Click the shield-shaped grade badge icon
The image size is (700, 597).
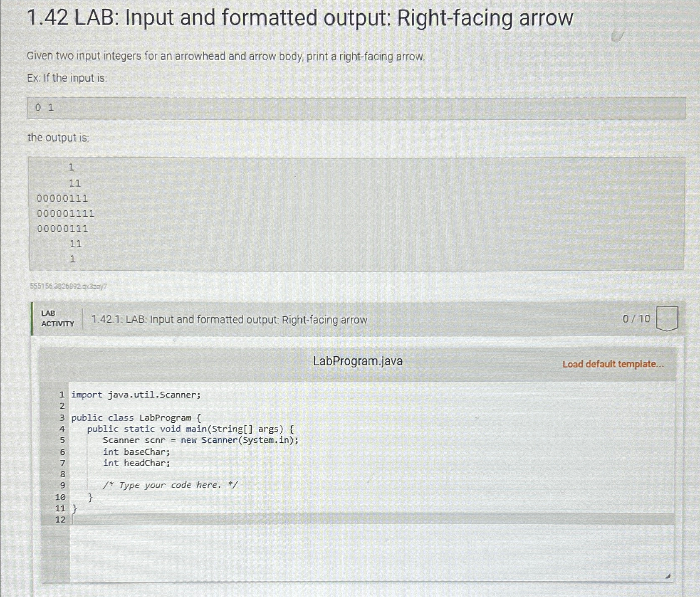(667, 319)
